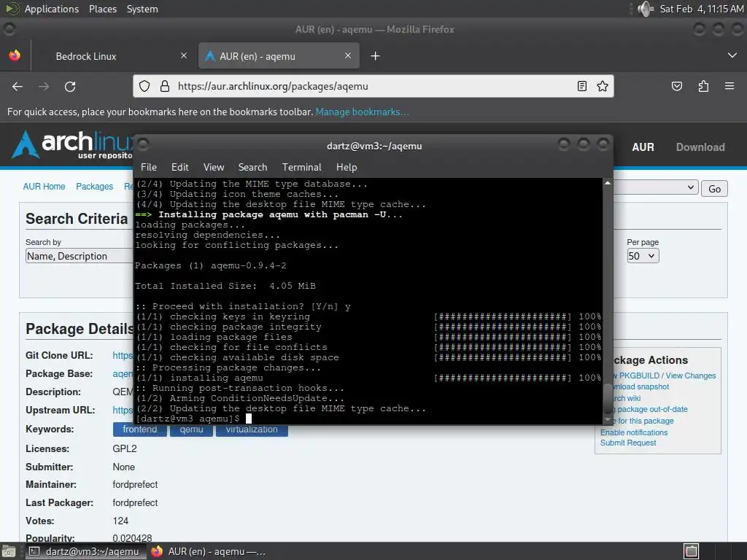Viewport: 747px width, 560px height.
Task: Click qemu keyword tag
Action: 192,429
